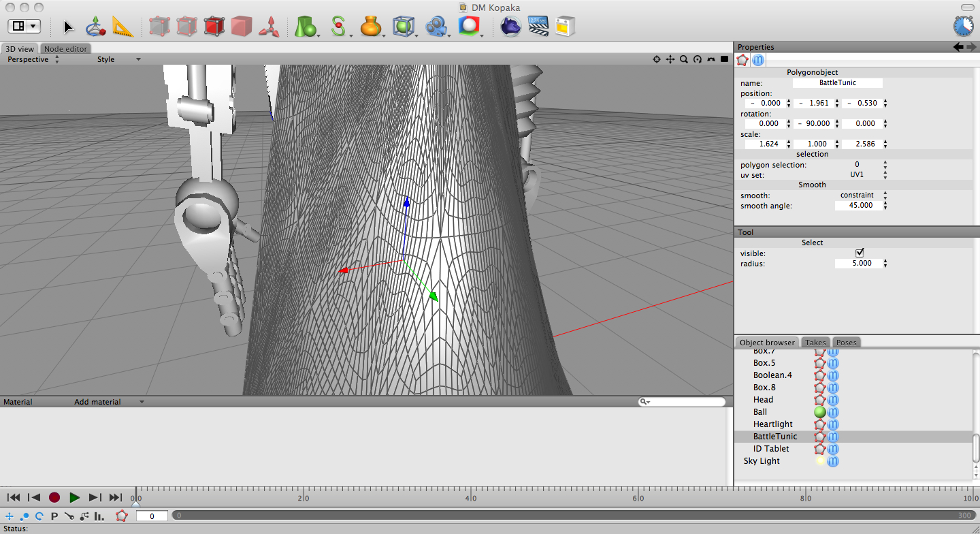The image size is (980, 534).
Task: Open the window layout dropdown
Action: click(24, 26)
